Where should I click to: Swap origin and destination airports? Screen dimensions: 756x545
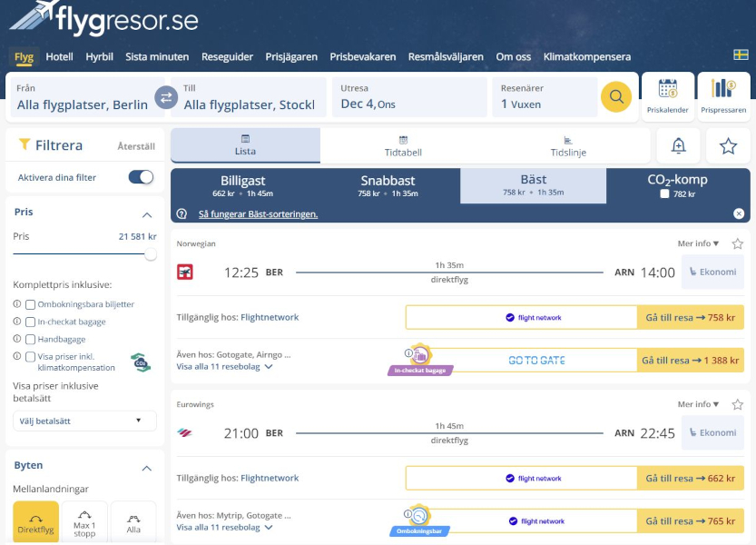point(166,98)
